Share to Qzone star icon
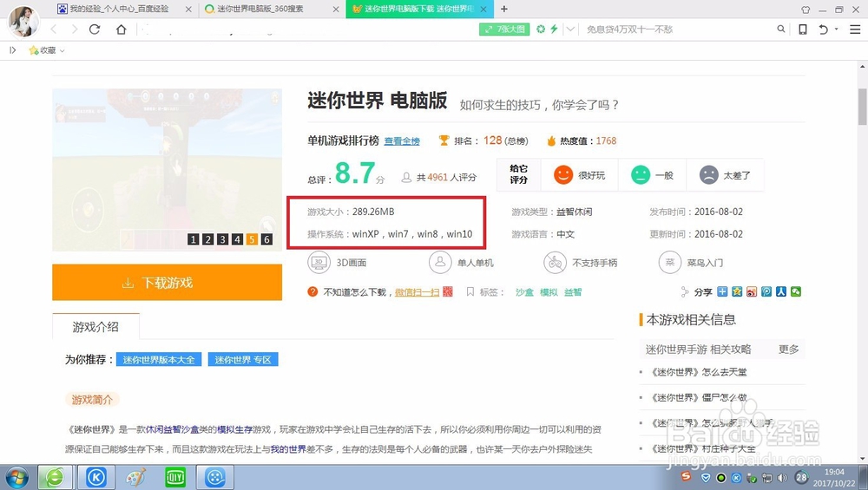The image size is (868, 490). click(737, 291)
